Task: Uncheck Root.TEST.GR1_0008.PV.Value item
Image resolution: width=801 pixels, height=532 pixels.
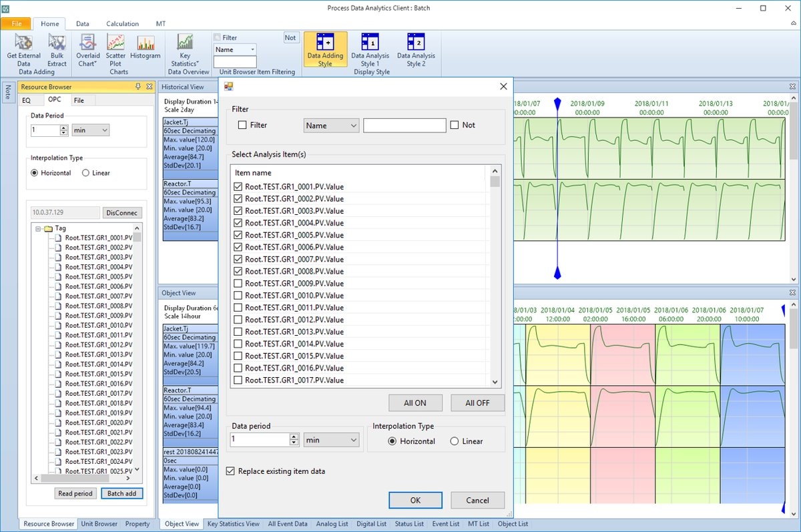Action: (x=238, y=271)
